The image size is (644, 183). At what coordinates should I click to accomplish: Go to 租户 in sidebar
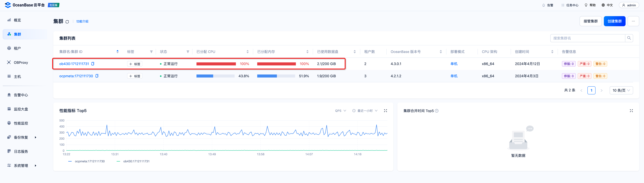coord(17,48)
